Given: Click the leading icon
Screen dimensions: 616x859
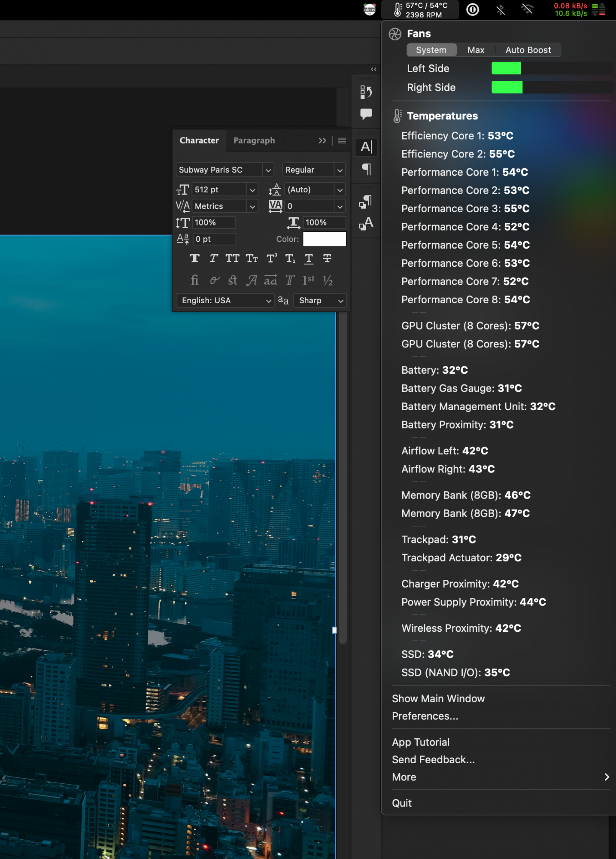Looking at the screenshot, I should tap(275, 189).
